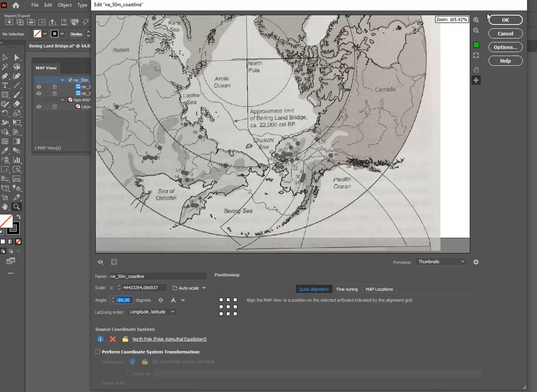Open the Auto-scale dropdown
Viewport: 537px width, 392px height.
pyautogui.click(x=189, y=287)
